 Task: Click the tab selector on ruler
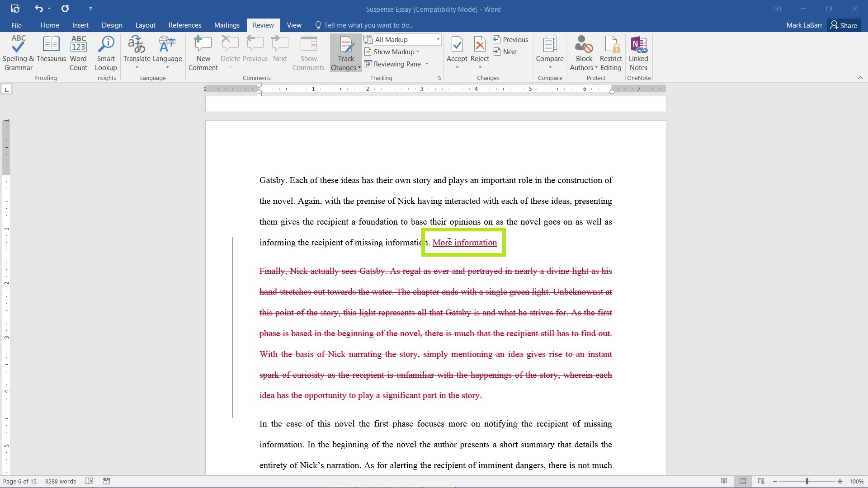pyautogui.click(x=6, y=89)
